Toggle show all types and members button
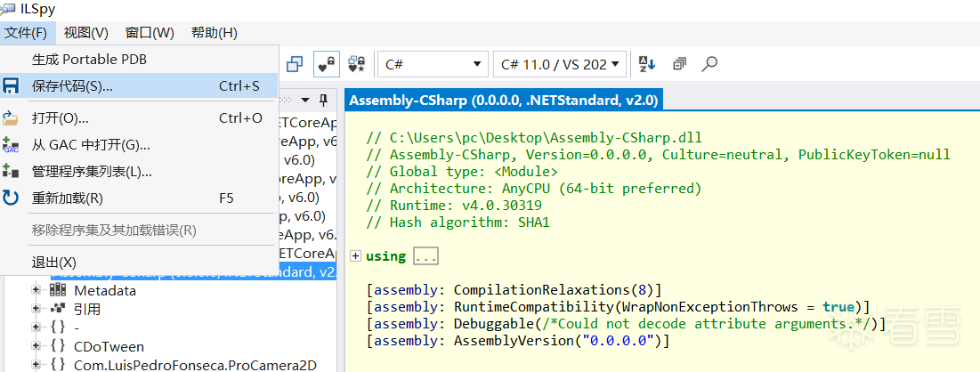This screenshot has height=372, width=980. (356, 64)
